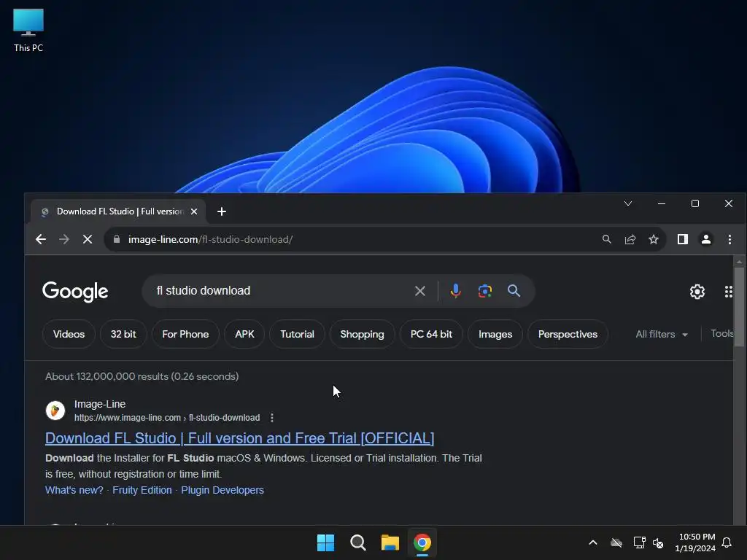The width and height of the screenshot is (747, 560).
Task: Open the Image-Line result favicon
Action: tap(55, 410)
